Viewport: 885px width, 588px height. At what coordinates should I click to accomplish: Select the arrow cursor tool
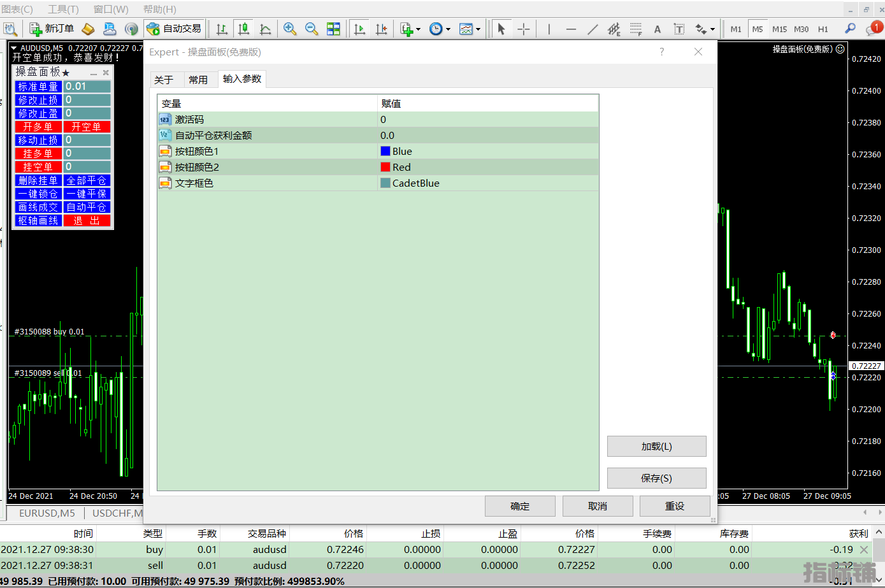(x=501, y=29)
